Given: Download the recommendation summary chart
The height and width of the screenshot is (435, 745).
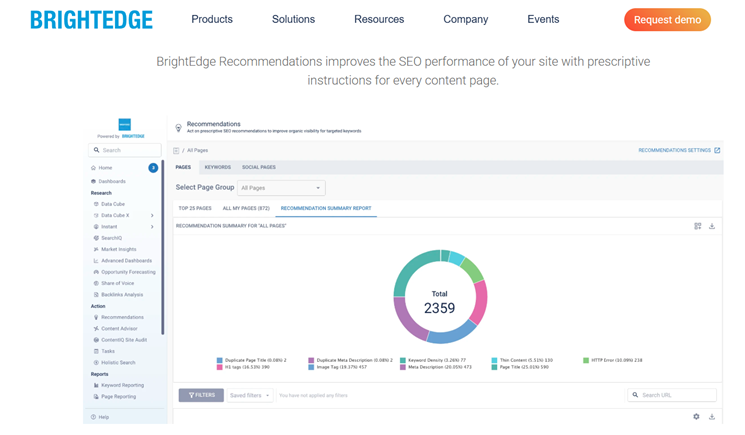Looking at the screenshot, I should pos(712,226).
